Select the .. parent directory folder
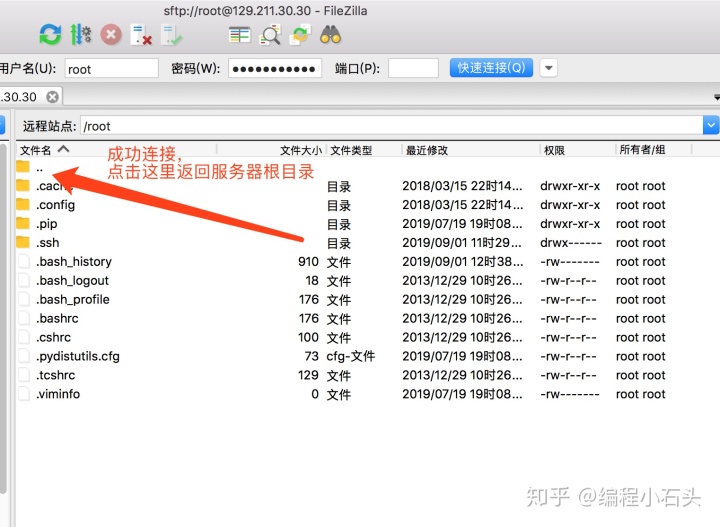This screenshot has width=720, height=527. tap(23, 167)
